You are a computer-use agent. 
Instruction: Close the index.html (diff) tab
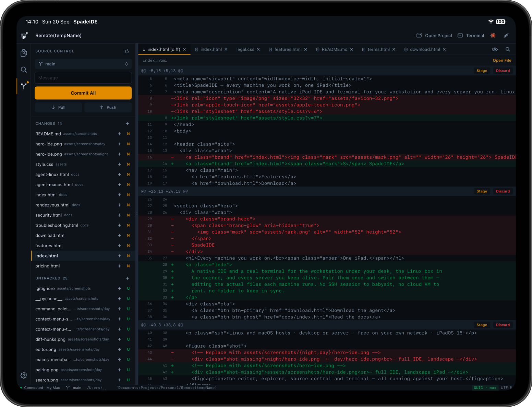tap(184, 49)
